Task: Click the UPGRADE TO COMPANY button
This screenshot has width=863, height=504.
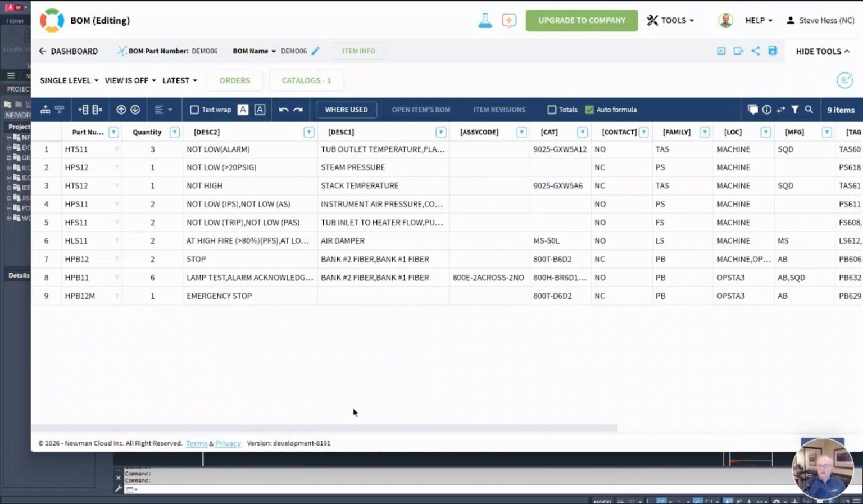Action: tap(582, 20)
